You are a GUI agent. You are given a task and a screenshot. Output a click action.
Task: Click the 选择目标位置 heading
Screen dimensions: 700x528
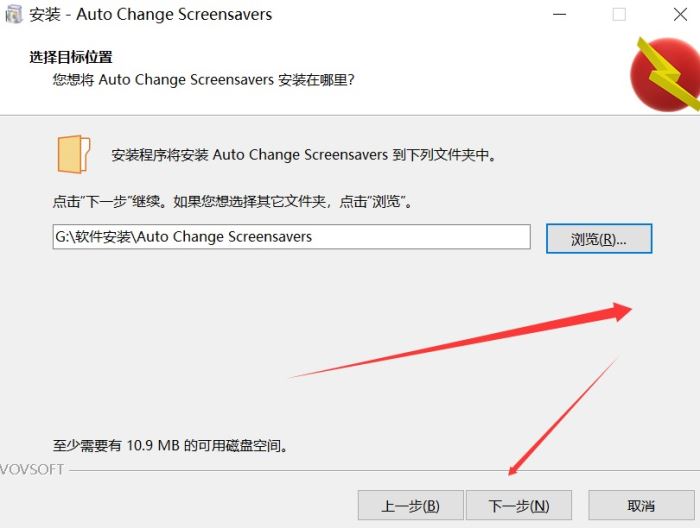click(71, 57)
